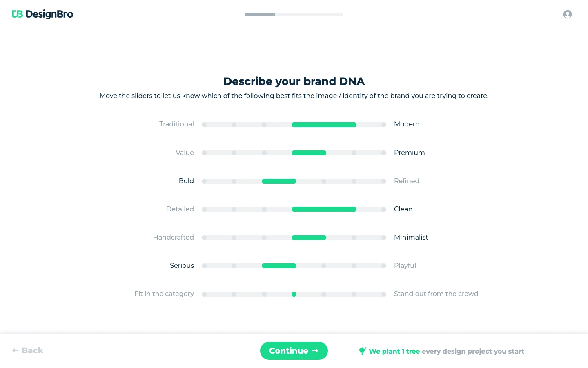This screenshot has height=368, width=588.
Task: Click the progress bar at top of page
Action: [294, 14]
